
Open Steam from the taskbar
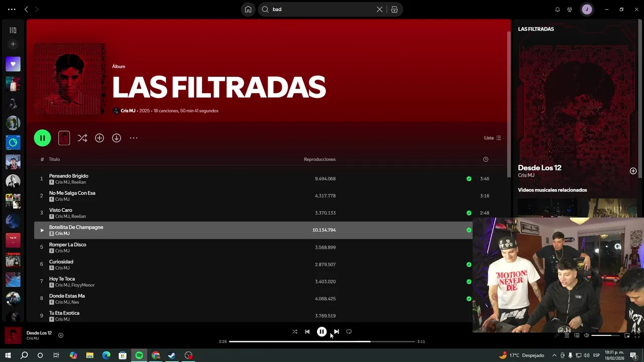coord(172,355)
